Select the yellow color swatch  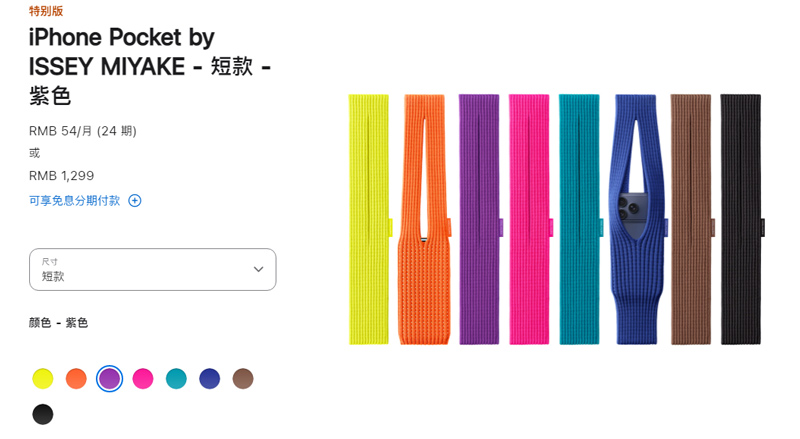pos(43,379)
